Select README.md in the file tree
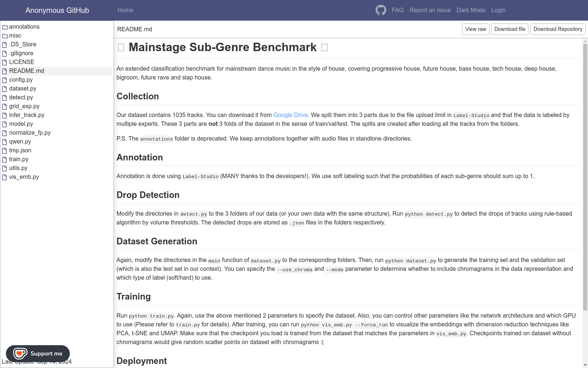588x368 pixels. [x=26, y=71]
